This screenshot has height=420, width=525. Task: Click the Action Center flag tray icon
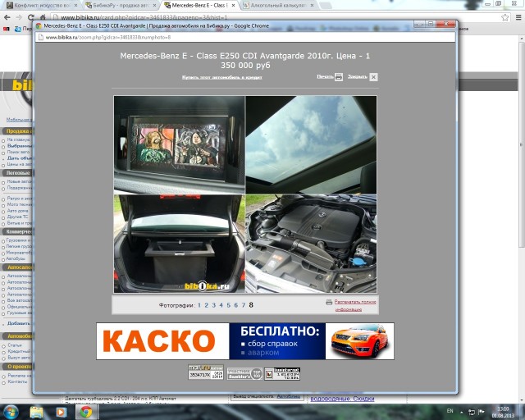pos(482,412)
